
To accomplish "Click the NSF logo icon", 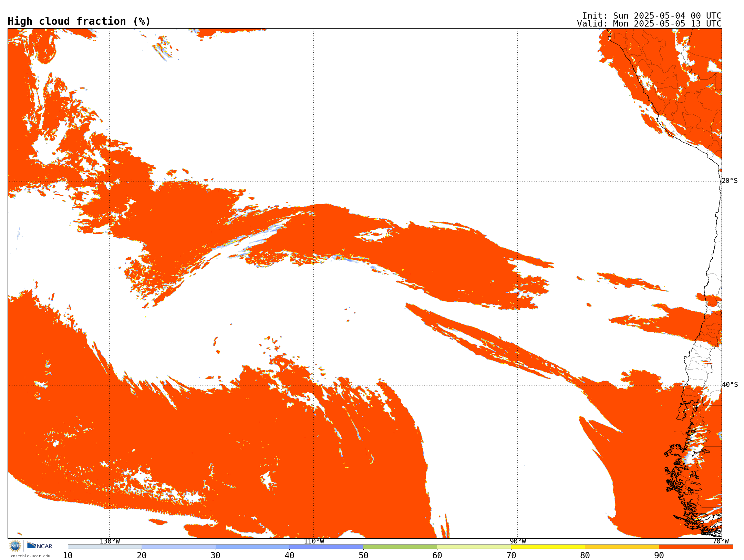I will [x=15, y=546].
